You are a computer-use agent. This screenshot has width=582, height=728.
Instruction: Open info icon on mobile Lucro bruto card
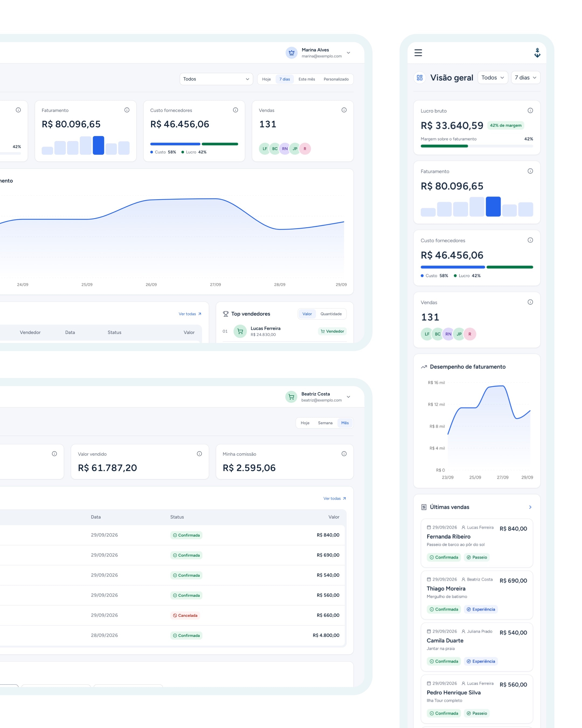click(x=530, y=111)
